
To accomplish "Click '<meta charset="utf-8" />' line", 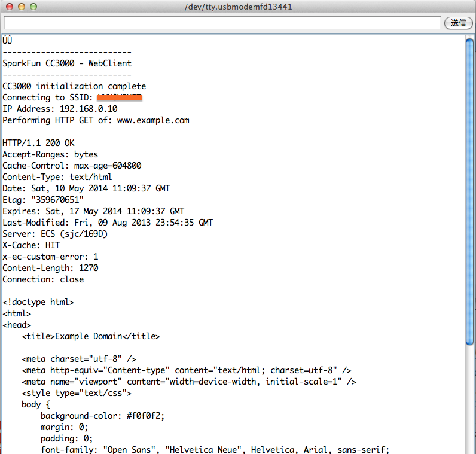I will (x=79, y=359).
